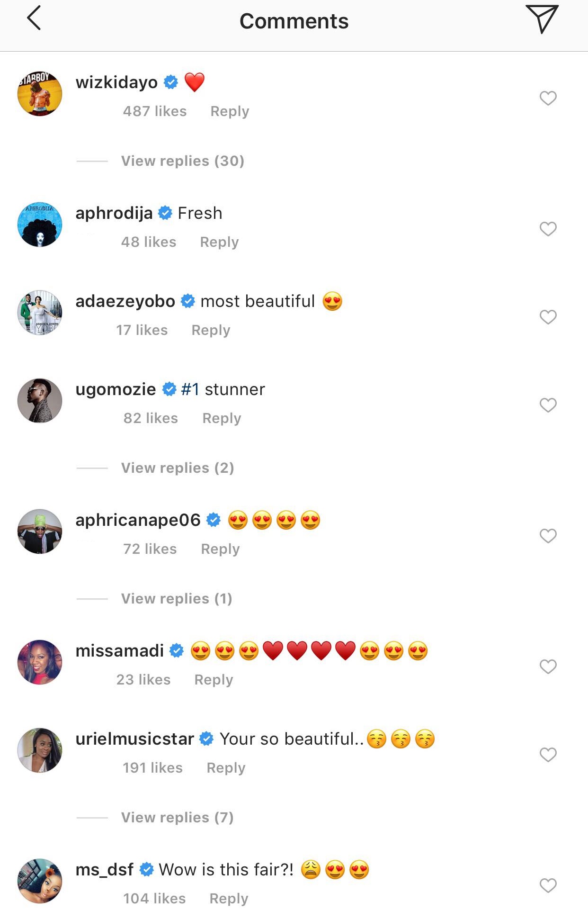Screen dimensions: 588x919
Task: Open missamadi's profile picture
Action: (x=40, y=662)
